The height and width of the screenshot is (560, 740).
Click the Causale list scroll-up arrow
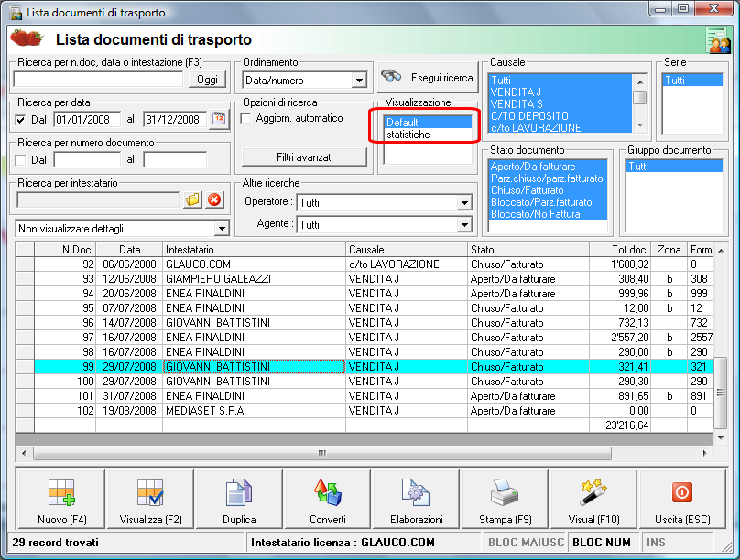coord(640,82)
